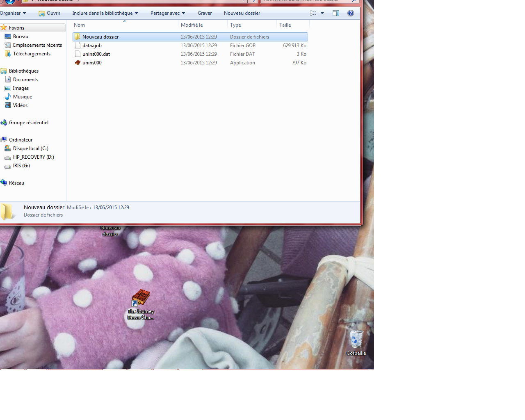Select Bibliothèques in navigation pane

(x=24, y=71)
